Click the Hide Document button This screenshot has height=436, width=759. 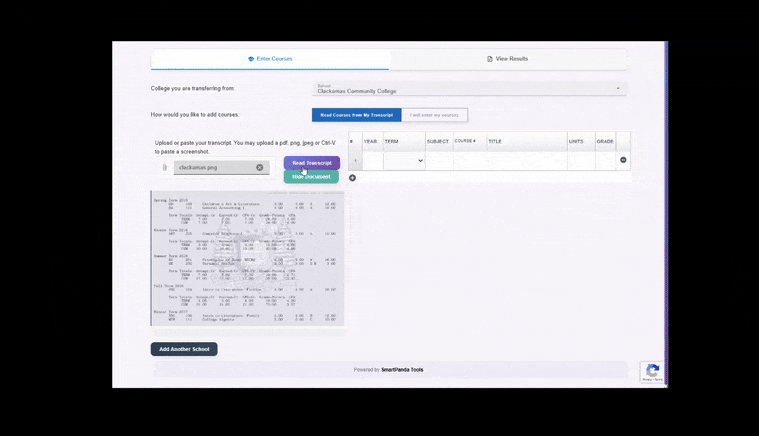(311, 177)
